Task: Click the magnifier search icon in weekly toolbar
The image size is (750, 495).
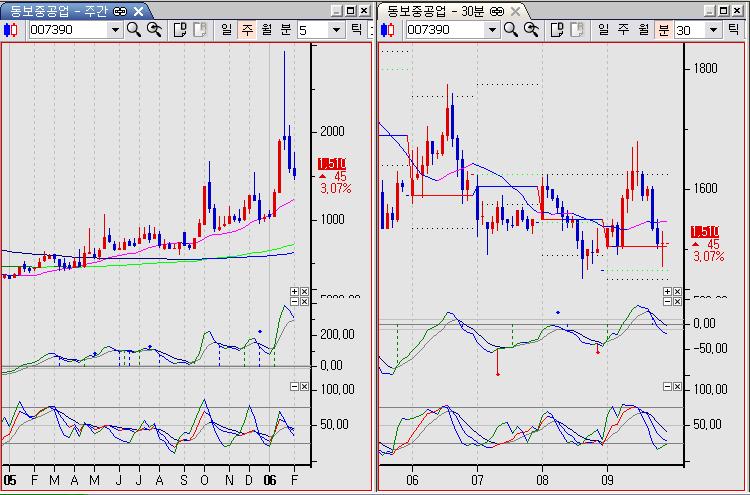Action: (x=134, y=30)
